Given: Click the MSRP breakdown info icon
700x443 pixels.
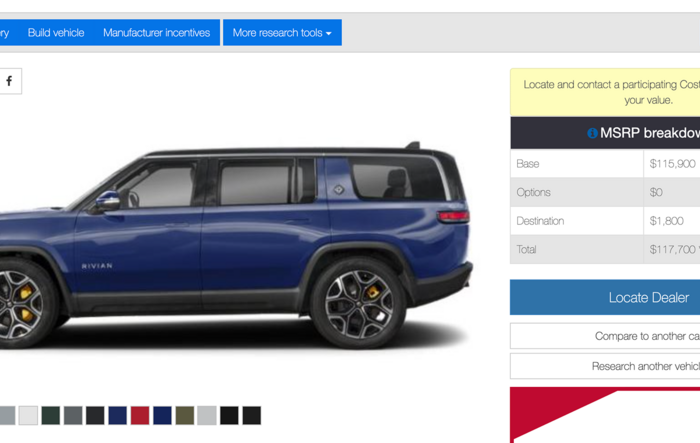Looking at the screenshot, I should 592,133.
